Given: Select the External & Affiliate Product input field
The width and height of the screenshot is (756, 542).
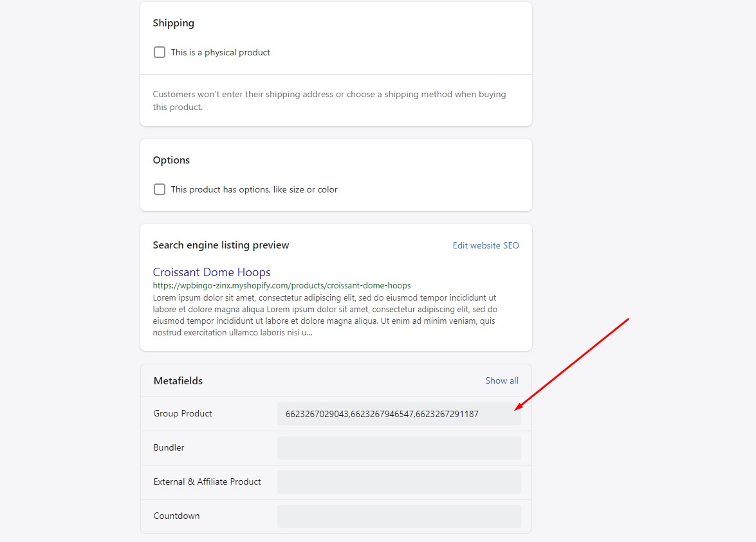Looking at the screenshot, I should tap(398, 482).
